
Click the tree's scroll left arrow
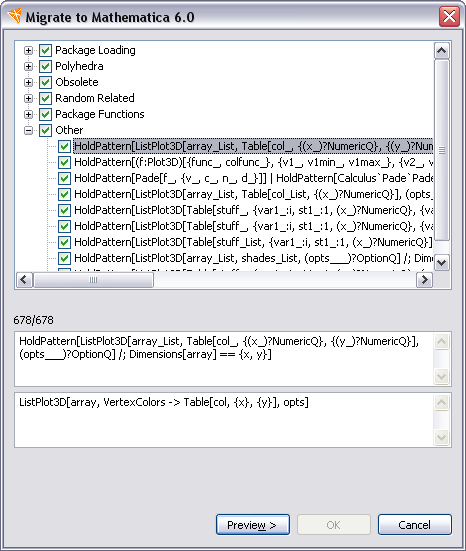24,280
